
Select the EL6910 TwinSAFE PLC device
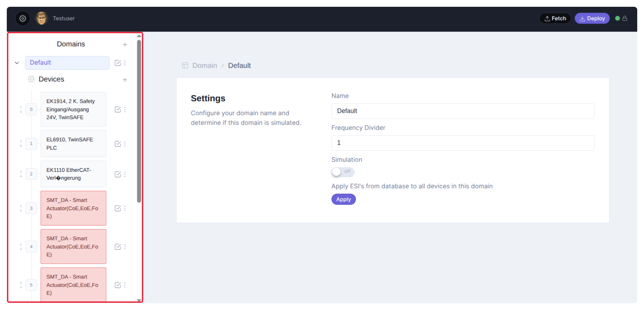[x=73, y=144]
